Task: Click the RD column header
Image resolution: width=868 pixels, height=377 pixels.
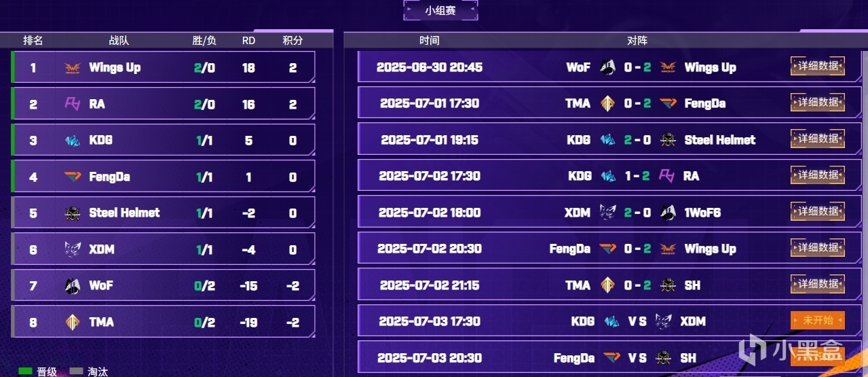Action: tap(248, 41)
